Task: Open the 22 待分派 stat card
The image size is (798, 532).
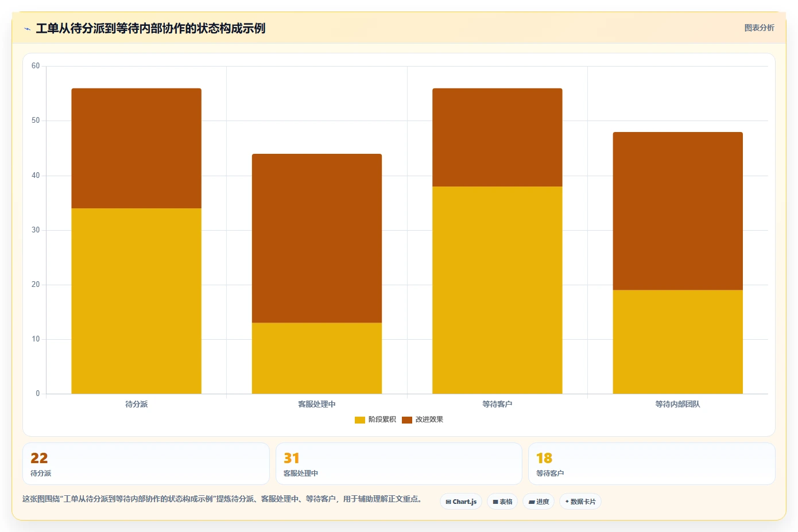Action: pyautogui.click(x=146, y=464)
